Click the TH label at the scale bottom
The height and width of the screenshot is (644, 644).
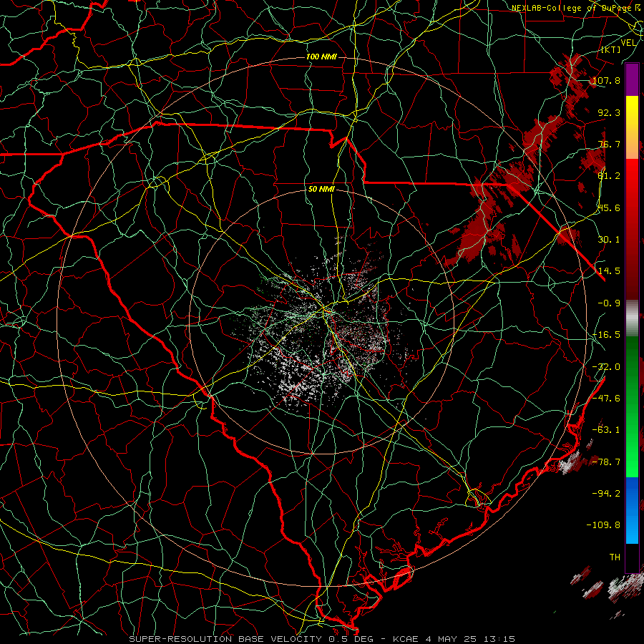[x=615, y=557]
